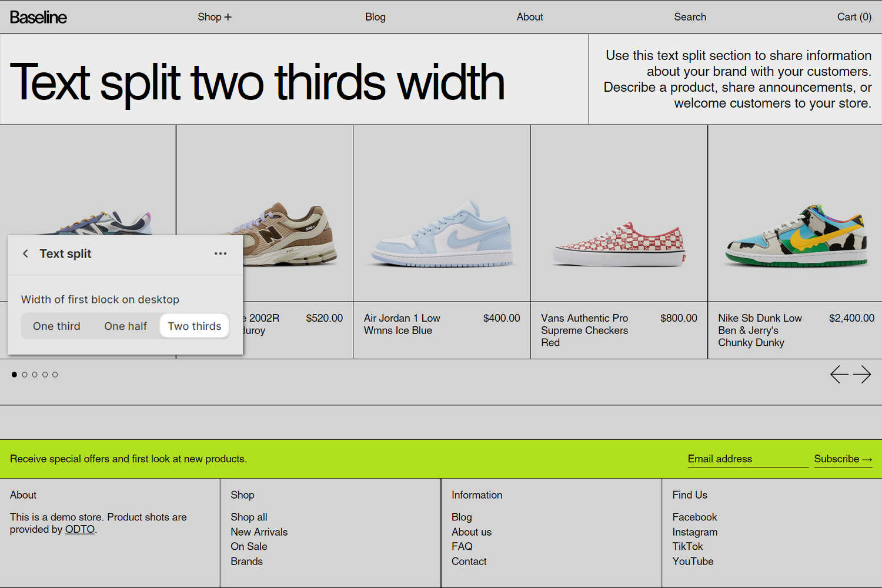Expand the Shop menu in the header
The height and width of the screenshot is (588, 882).
point(214,17)
